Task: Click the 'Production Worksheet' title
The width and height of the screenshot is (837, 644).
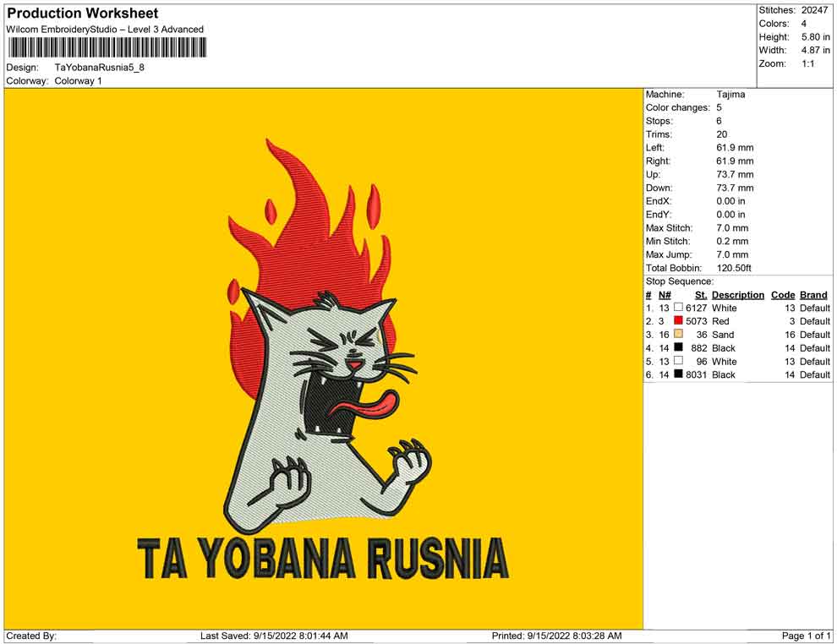Action: (x=82, y=14)
